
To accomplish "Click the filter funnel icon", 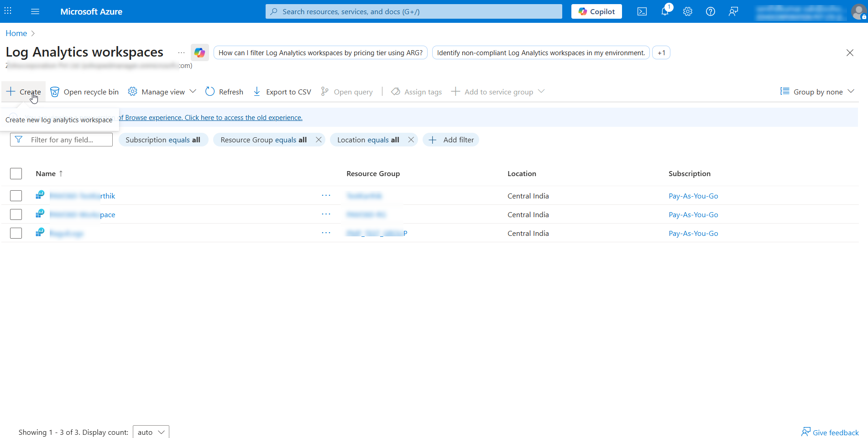I will (19, 140).
